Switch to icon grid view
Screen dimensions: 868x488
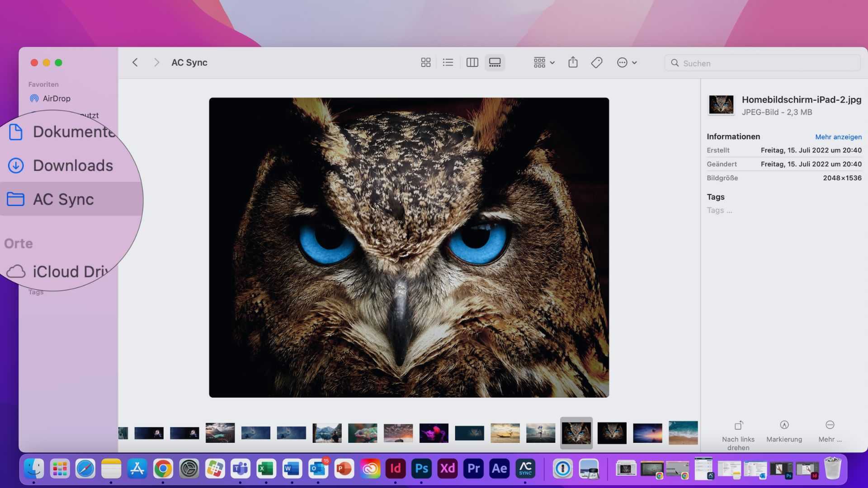[425, 63]
